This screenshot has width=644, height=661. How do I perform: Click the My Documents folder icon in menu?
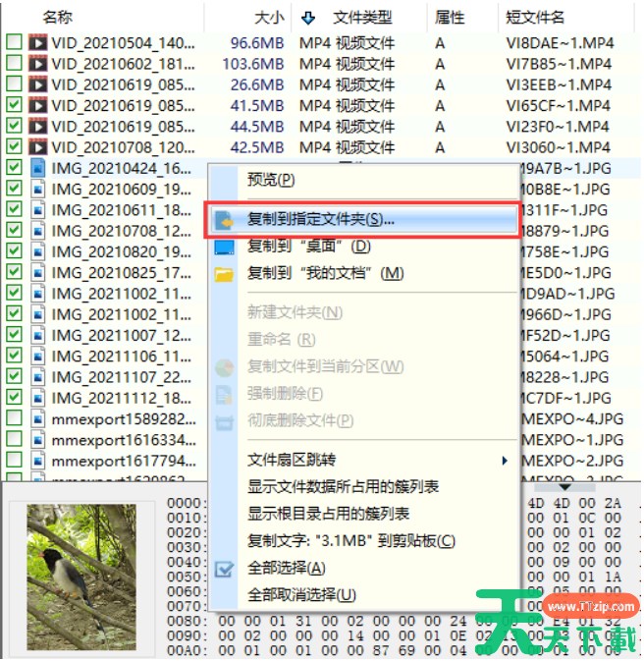coord(224,274)
